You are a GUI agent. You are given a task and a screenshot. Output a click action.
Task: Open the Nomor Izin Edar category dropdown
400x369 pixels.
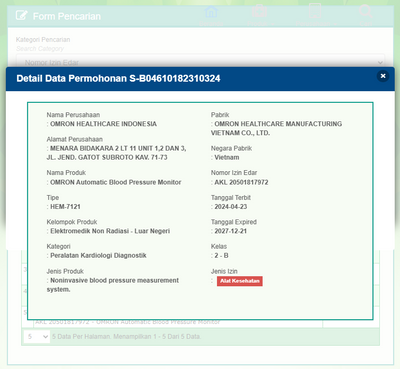pyautogui.click(x=200, y=62)
